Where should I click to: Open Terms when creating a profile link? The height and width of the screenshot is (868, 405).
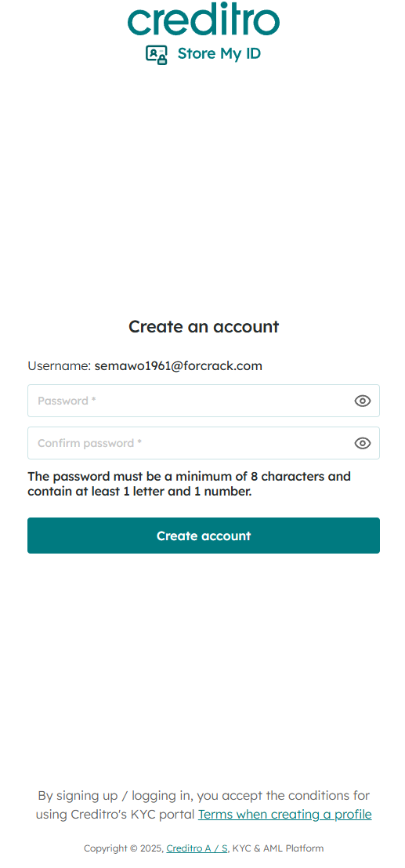coord(285,815)
